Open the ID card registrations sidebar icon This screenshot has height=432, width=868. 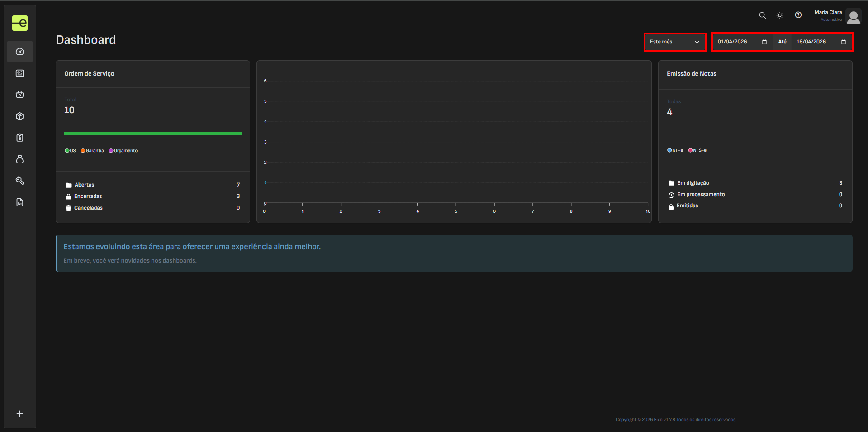[x=20, y=73]
